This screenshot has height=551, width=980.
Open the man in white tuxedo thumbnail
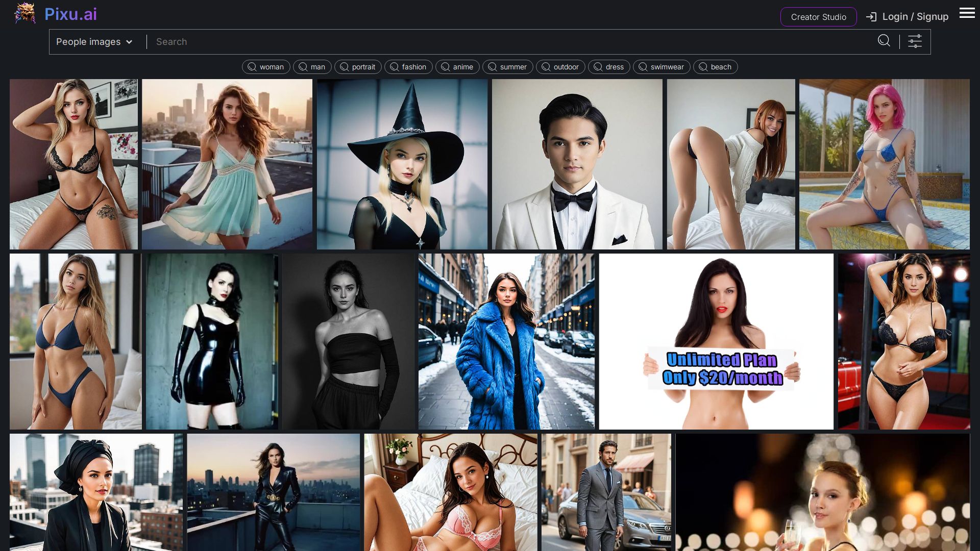pos(577,164)
